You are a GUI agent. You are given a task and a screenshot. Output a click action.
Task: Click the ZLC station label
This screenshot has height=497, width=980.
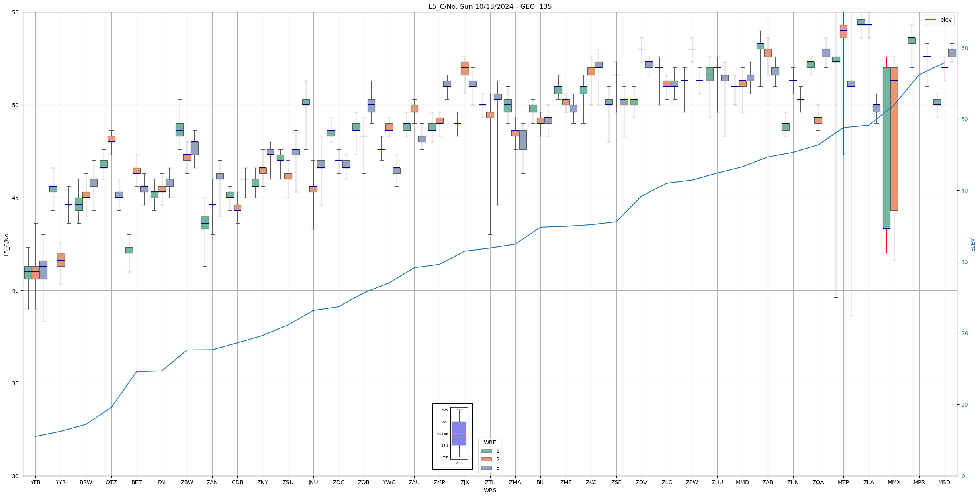(x=667, y=482)
